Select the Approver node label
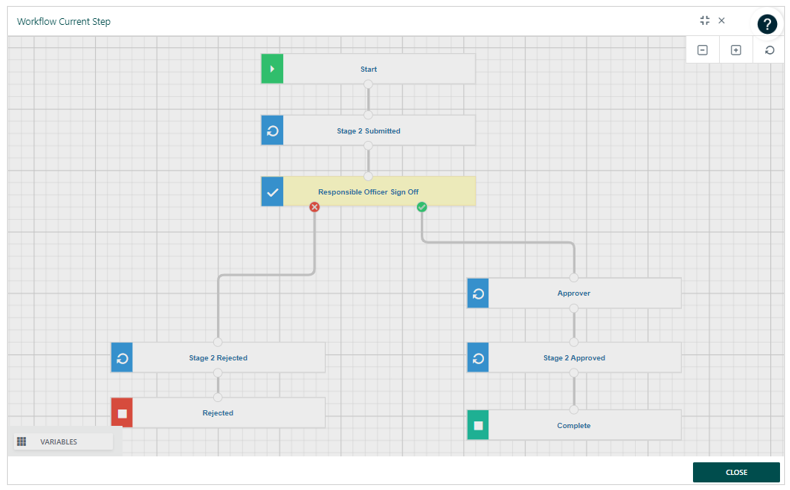The image size is (790, 490). tap(573, 293)
